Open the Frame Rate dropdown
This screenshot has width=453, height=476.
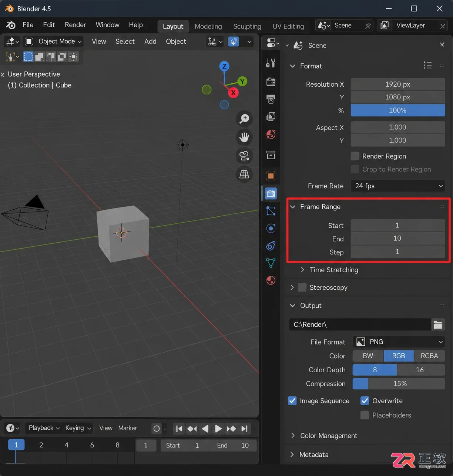[x=398, y=186]
